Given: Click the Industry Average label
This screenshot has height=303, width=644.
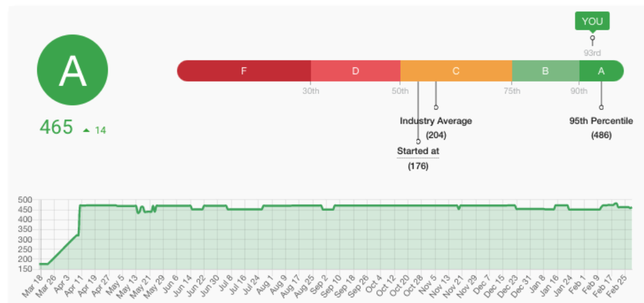Looking at the screenshot, I should (x=436, y=121).
